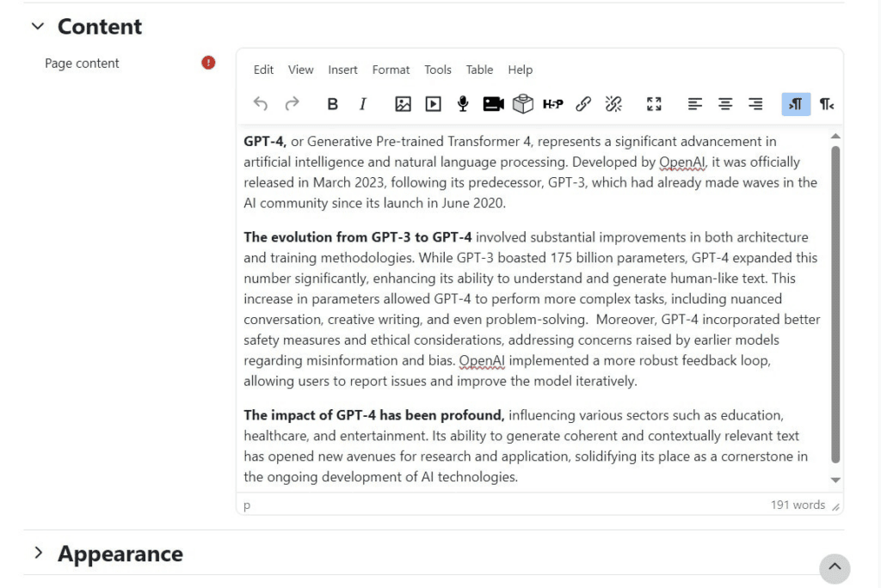Toggle fullscreen editor mode
This screenshot has width=881, height=588.
654,104
